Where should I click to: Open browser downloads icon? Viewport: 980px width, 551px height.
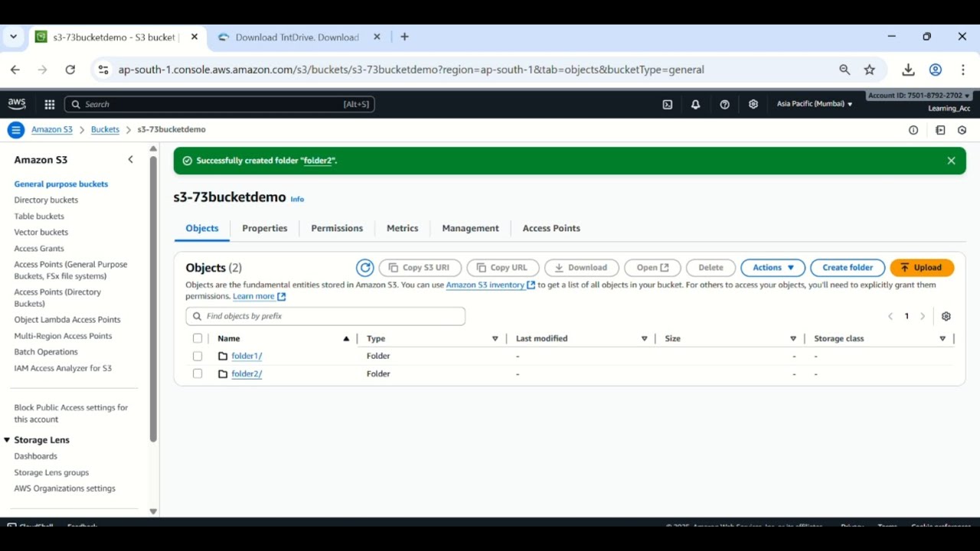coord(908,70)
